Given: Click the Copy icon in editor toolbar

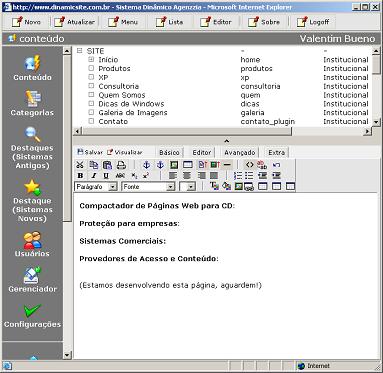Looking at the screenshot, I should 94,165.
